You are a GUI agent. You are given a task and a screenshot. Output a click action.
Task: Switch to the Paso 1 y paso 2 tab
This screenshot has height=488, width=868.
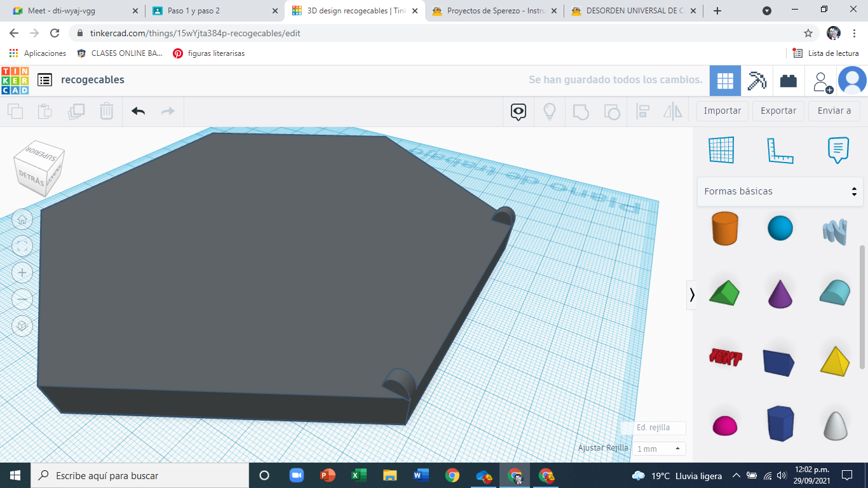pos(215,11)
